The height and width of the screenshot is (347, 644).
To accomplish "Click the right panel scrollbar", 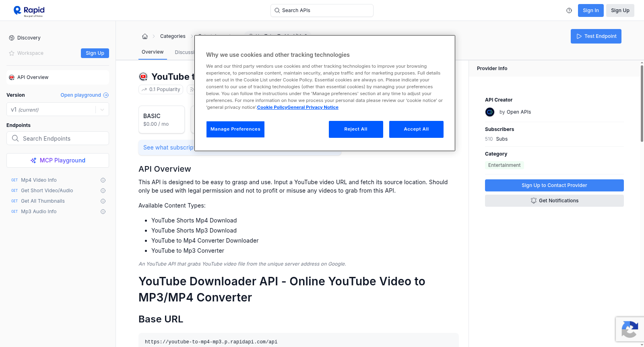I will tap(642, 103).
